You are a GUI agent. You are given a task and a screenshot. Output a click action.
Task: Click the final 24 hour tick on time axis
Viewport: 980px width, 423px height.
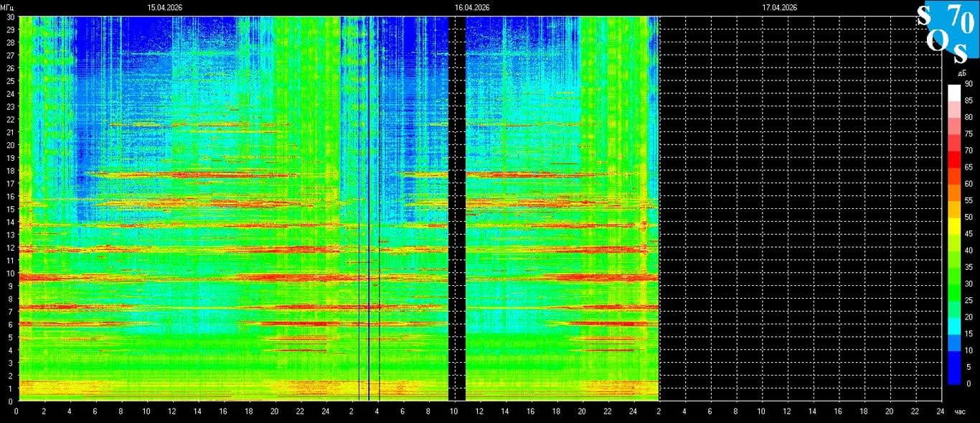(941, 412)
